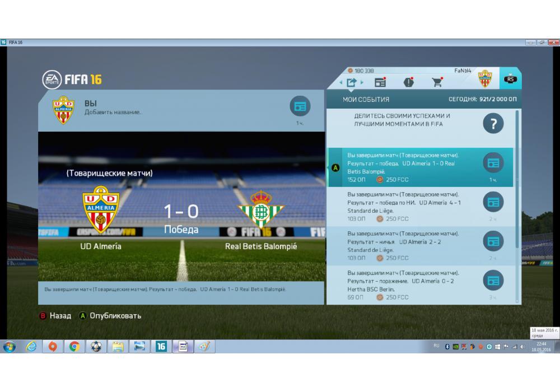This screenshot has width=560, height=392.
Task: Click the large UD Almería crest on match card
Action: pos(101,210)
